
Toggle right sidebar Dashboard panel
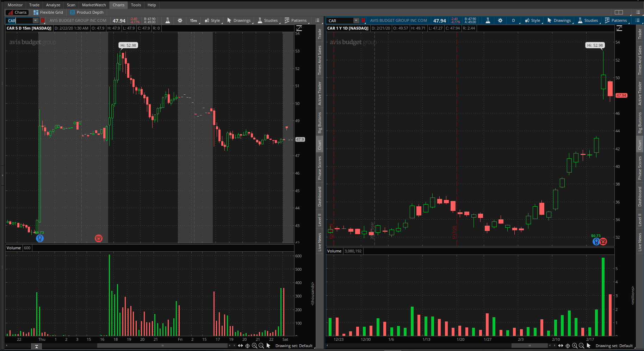pos(640,196)
